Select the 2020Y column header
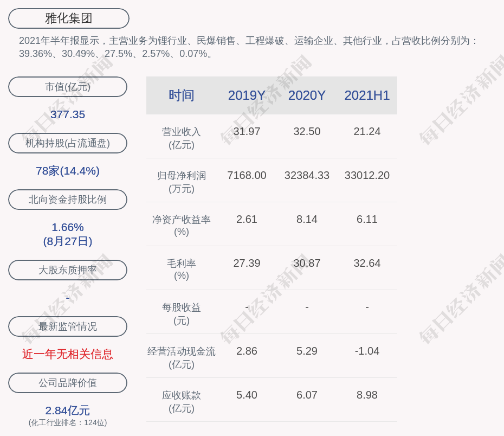 tap(307, 95)
